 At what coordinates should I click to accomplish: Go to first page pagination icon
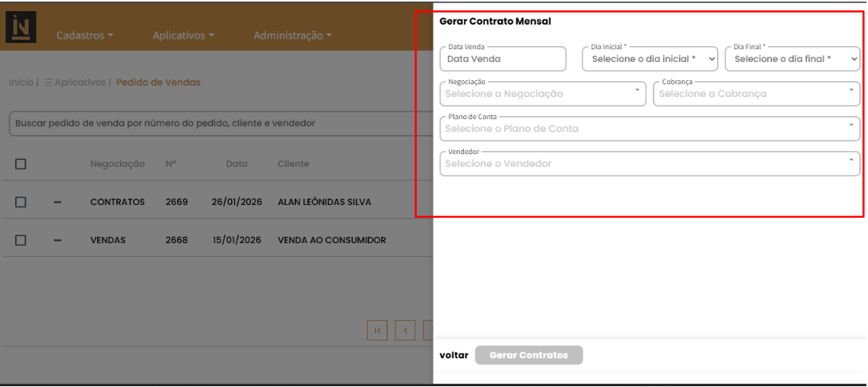(x=377, y=330)
